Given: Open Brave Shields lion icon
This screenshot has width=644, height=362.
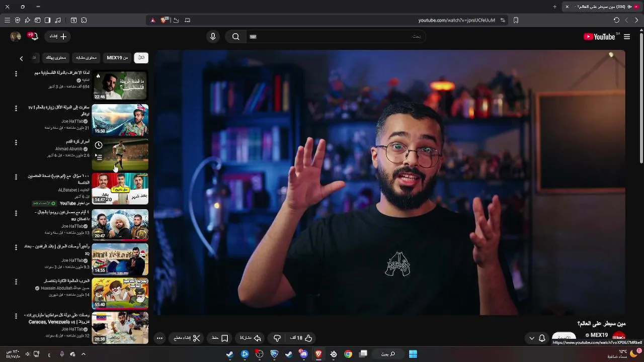Looking at the screenshot, I should 164,20.
